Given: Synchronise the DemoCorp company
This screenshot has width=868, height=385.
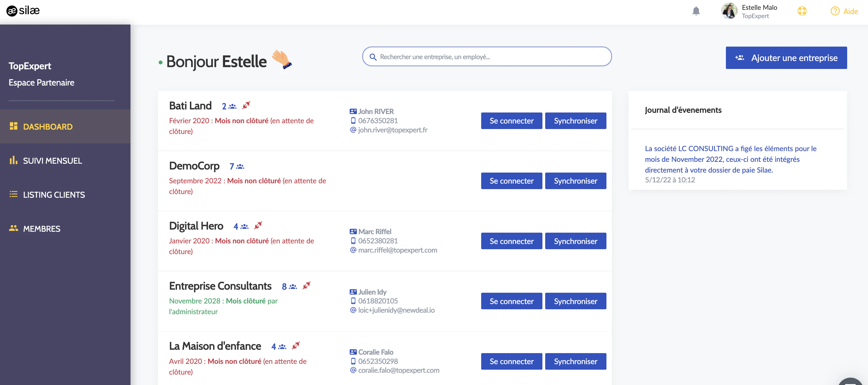Looking at the screenshot, I should (575, 181).
